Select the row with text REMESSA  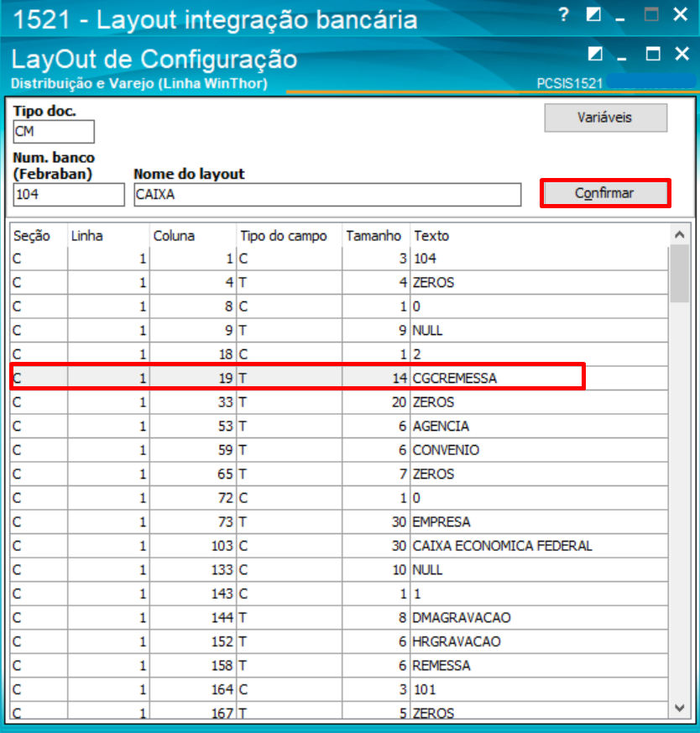click(x=339, y=665)
